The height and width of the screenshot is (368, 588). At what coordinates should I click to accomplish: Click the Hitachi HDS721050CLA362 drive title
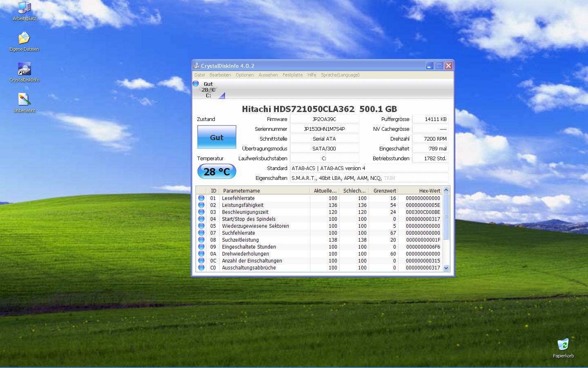pos(319,109)
